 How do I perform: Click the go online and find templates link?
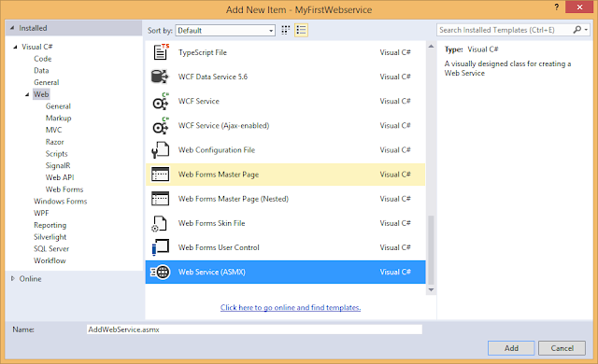[x=291, y=307]
